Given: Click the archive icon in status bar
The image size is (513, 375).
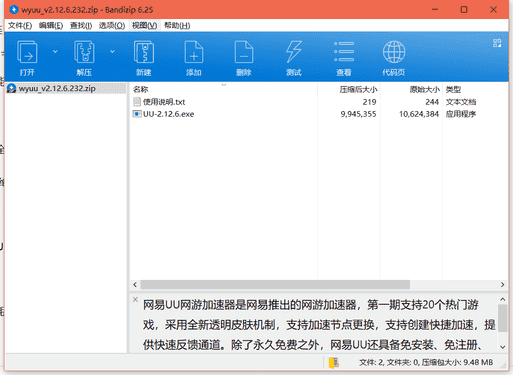Looking at the screenshot, I should click(x=334, y=363).
